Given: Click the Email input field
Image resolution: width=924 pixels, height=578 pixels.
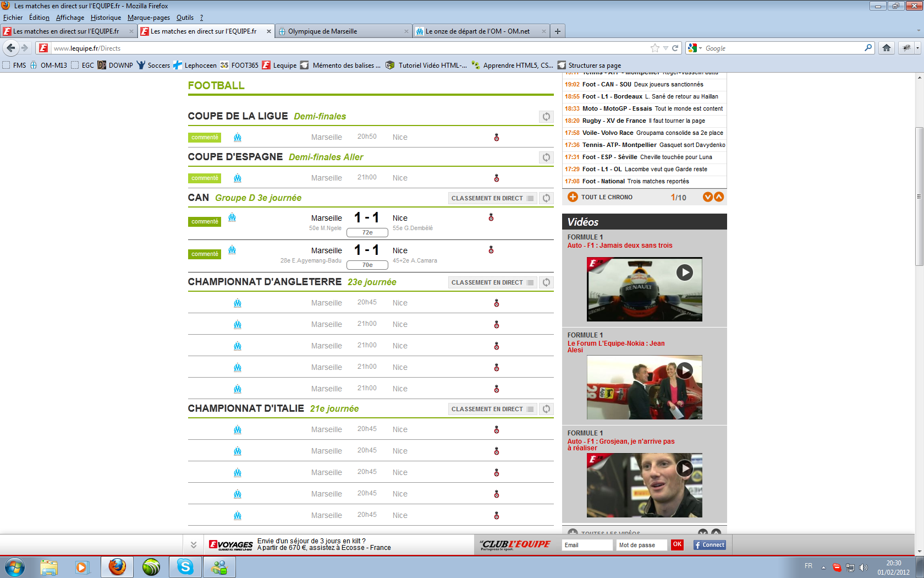Looking at the screenshot, I should [x=587, y=545].
